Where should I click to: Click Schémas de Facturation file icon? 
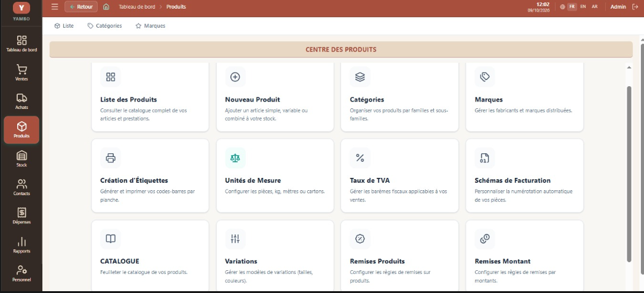pyautogui.click(x=485, y=158)
